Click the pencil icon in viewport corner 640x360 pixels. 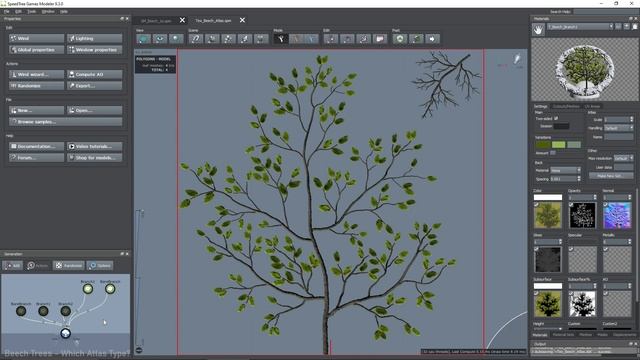(517, 59)
